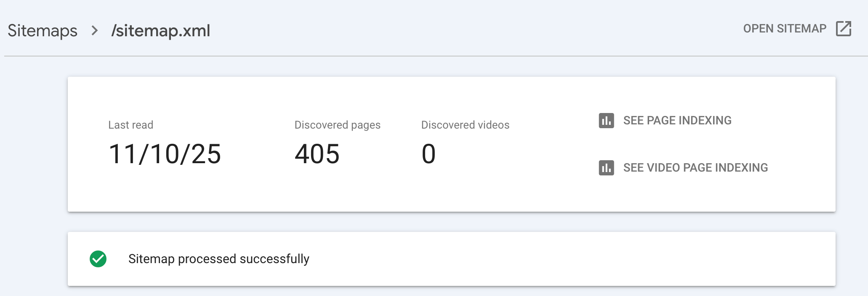The image size is (868, 296).
Task: Click the 0 discovered videos count
Action: click(x=429, y=154)
